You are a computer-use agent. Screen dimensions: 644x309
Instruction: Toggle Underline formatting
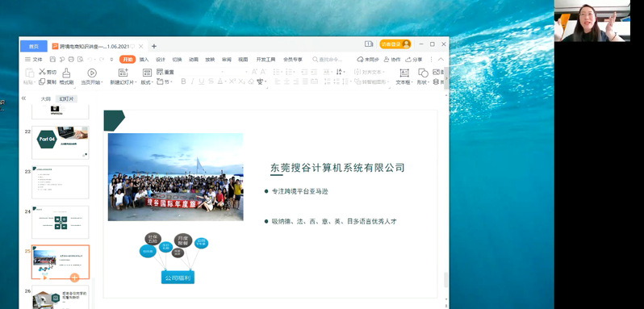[201, 81]
